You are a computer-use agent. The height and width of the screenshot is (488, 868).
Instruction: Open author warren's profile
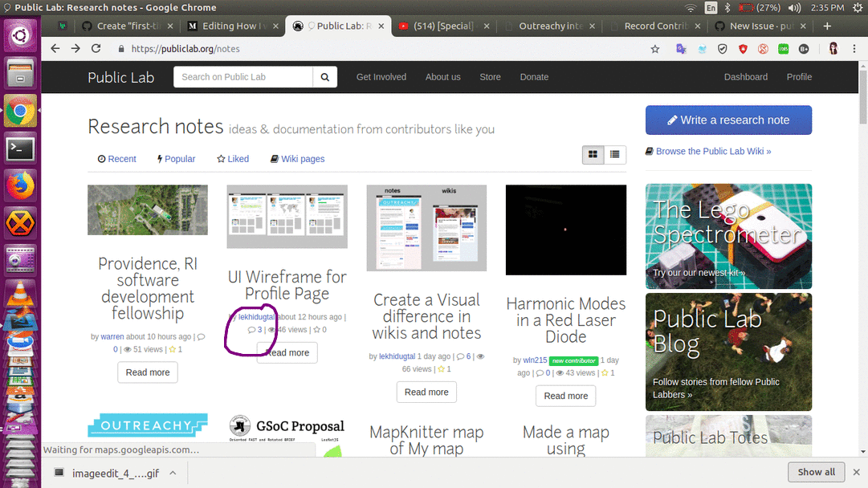coord(112,336)
